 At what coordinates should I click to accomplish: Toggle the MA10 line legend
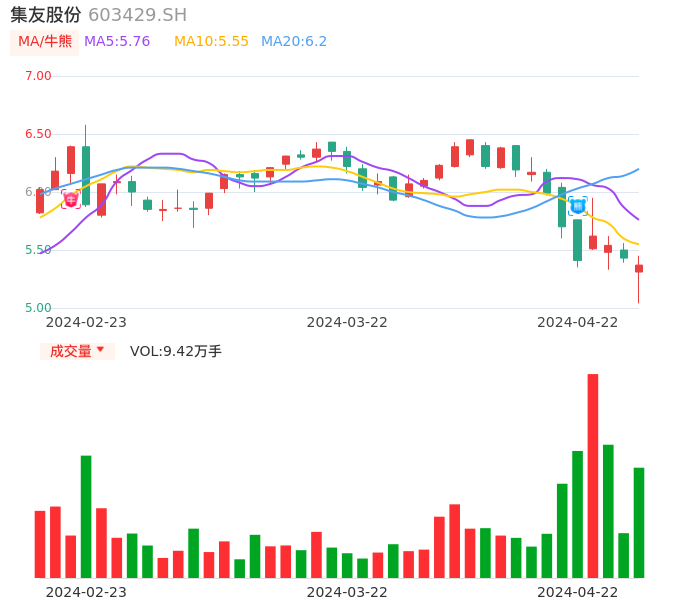tap(211, 42)
